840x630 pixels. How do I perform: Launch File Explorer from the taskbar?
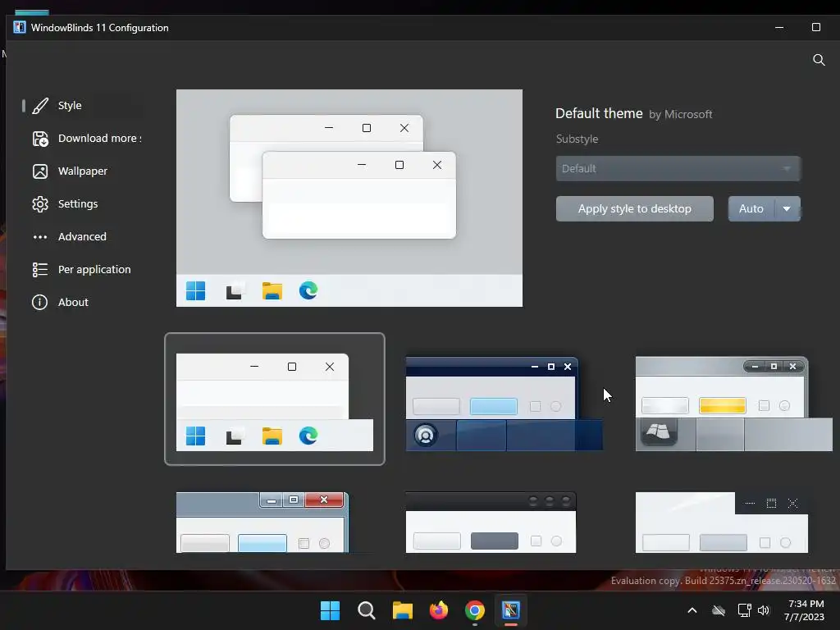(x=402, y=610)
